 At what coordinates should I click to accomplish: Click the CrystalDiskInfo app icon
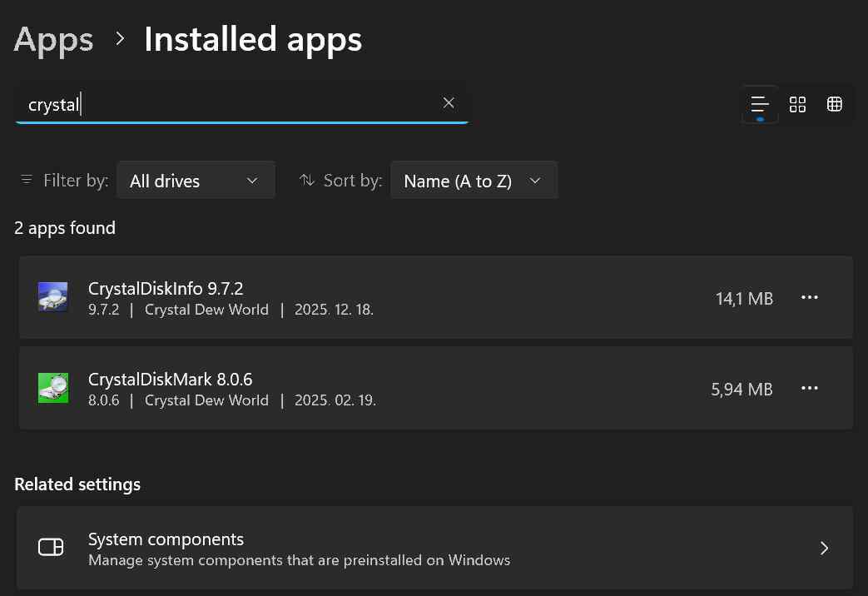point(52,297)
